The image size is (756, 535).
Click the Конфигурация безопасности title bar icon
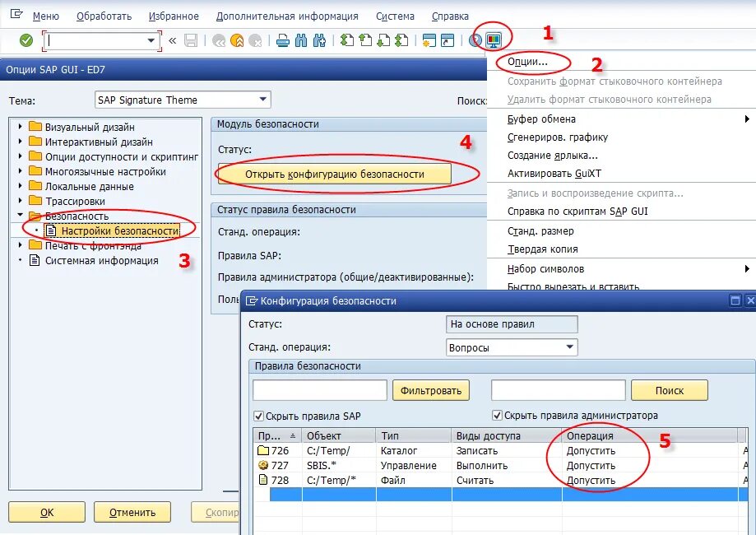[252, 300]
